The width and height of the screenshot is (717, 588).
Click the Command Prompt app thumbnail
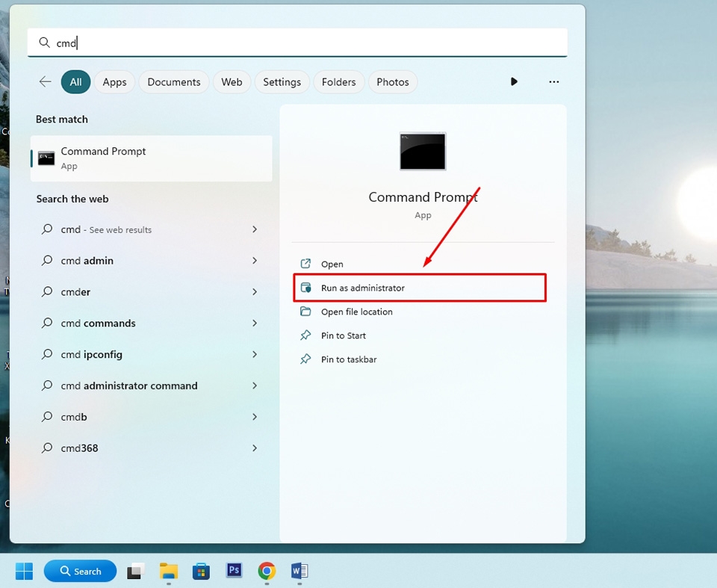(423, 151)
